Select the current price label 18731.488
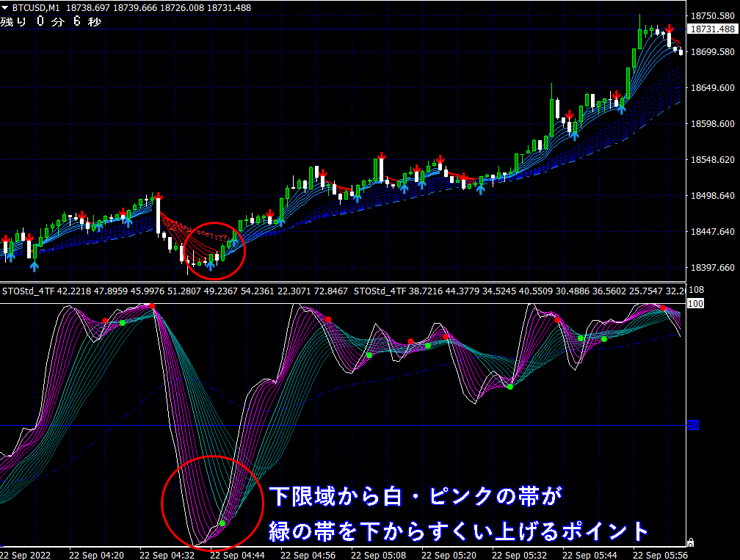This screenshot has height=560, width=740. click(x=713, y=29)
